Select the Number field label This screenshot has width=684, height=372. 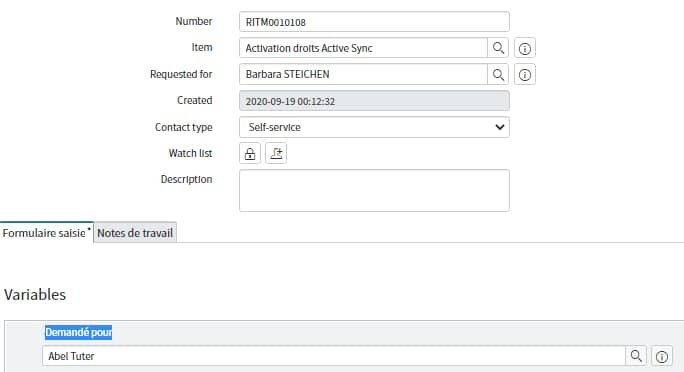click(194, 21)
